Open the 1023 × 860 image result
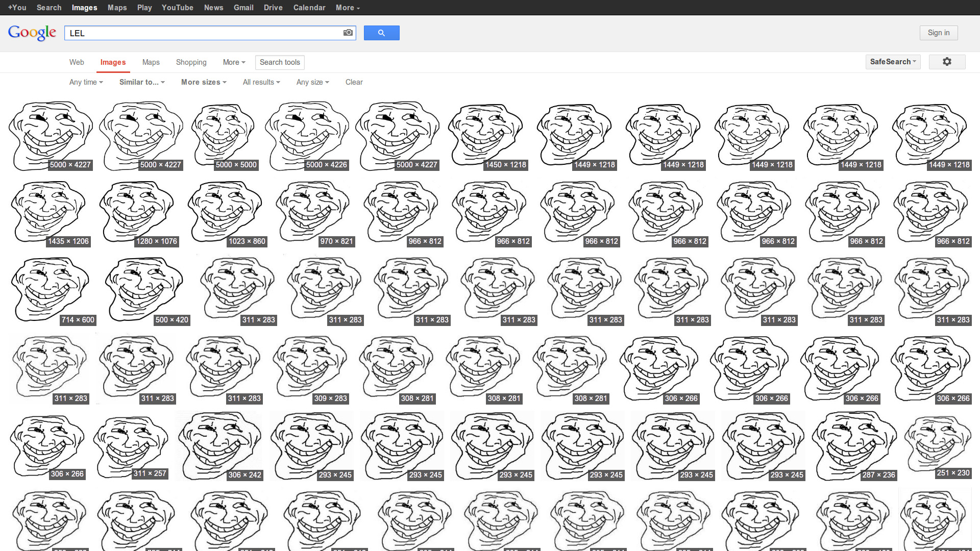The image size is (980, 551). [227, 213]
